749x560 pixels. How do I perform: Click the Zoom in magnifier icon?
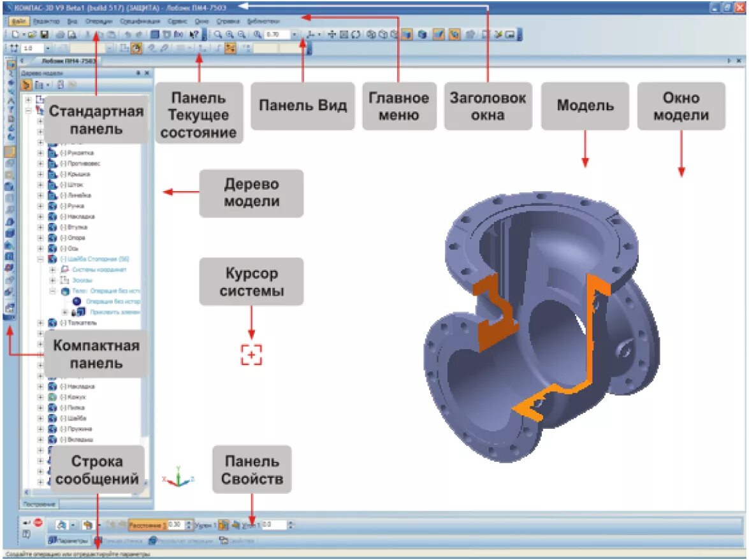(229, 34)
